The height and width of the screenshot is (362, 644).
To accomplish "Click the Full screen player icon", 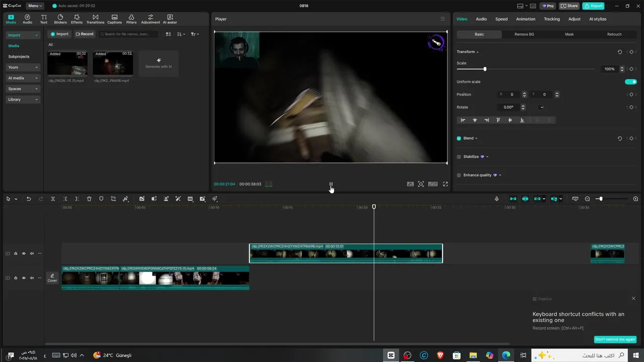I will click(x=445, y=184).
